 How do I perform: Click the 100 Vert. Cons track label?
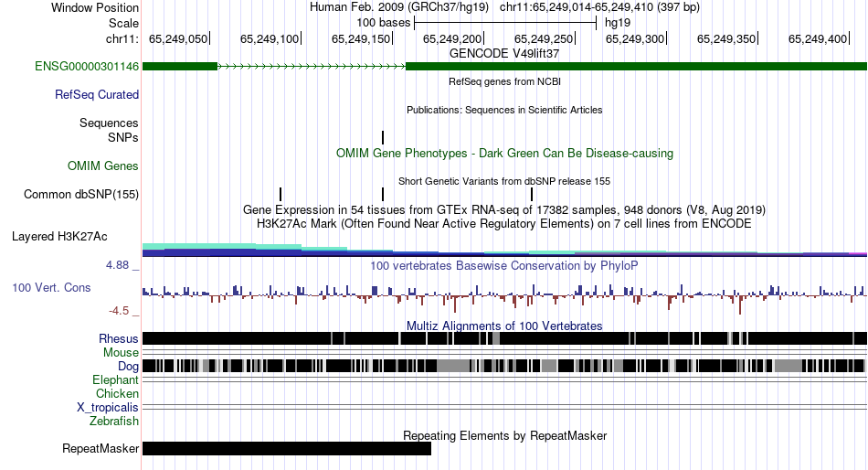(x=51, y=288)
